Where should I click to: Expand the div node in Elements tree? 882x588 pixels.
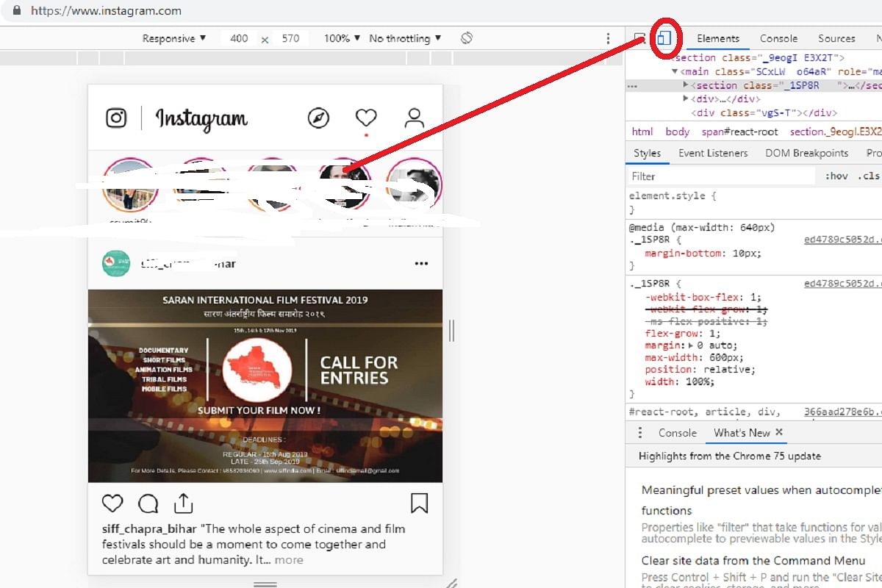(x=686, y=98)
